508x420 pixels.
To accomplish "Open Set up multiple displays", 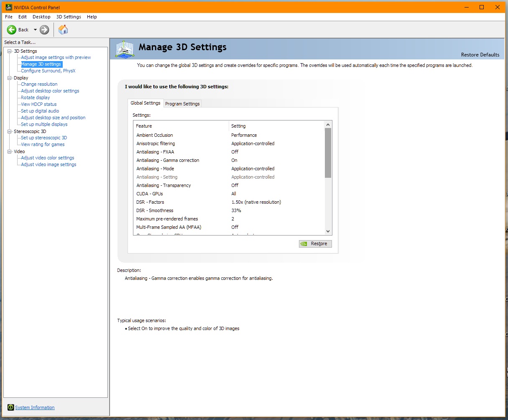I will pyautogui.click(x=44, y=124).
